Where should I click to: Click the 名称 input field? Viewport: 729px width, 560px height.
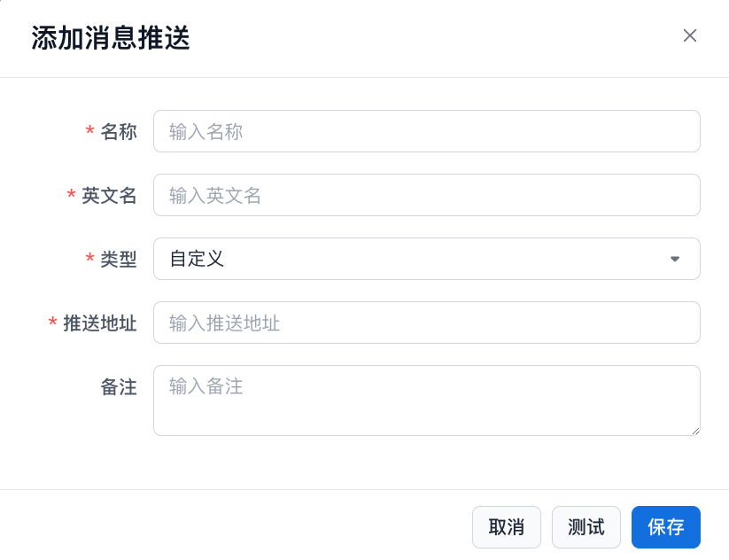pyautogui.click(x=426, y=131)
